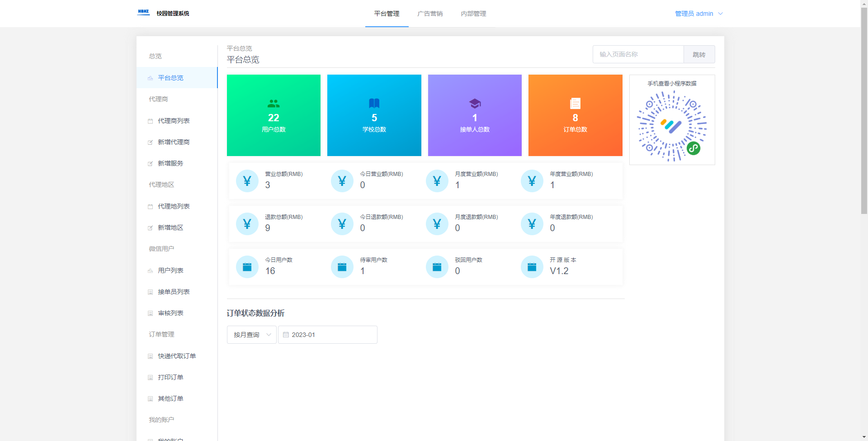Click the document icon on 订单总数 card
The width and height of the screenshot is (868, 441).
pos(575,104)
